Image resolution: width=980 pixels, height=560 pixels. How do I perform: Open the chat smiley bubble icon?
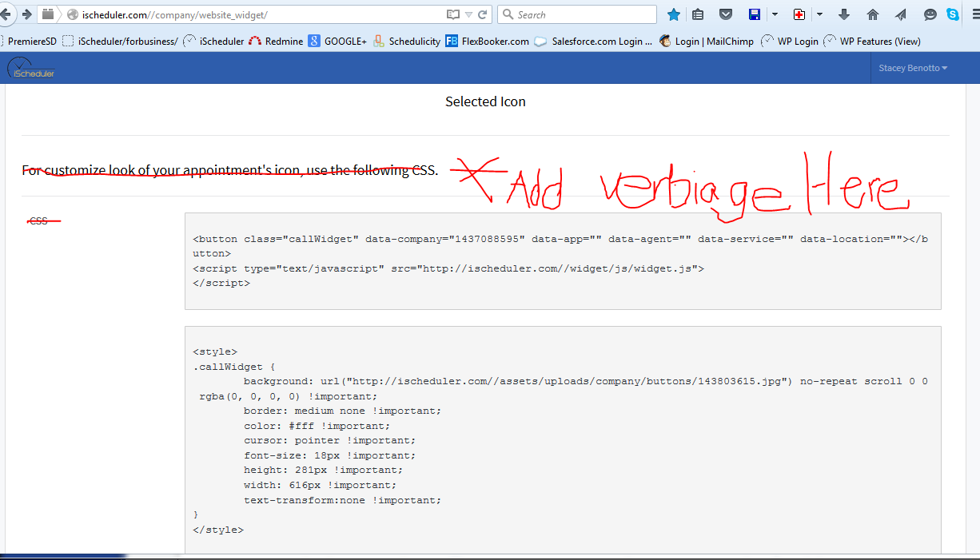pyautogui.click(x=930, y=14)
